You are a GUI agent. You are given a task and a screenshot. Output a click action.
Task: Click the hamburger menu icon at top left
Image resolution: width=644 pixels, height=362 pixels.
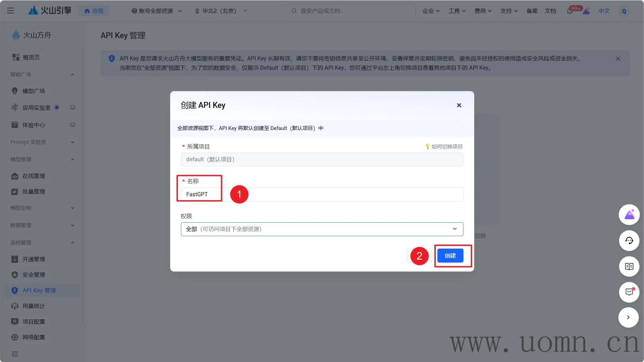[x=11, y=11]
